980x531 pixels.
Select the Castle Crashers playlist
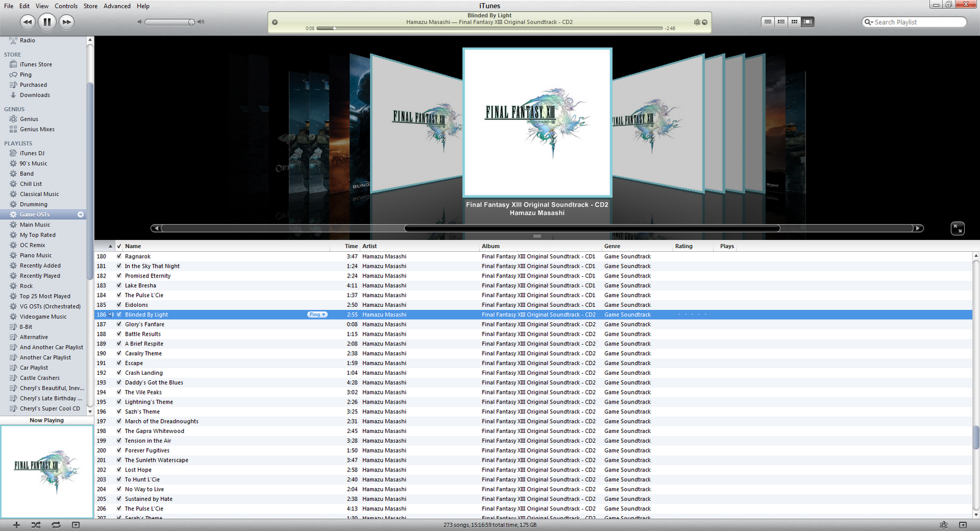(x=39, y=378)
